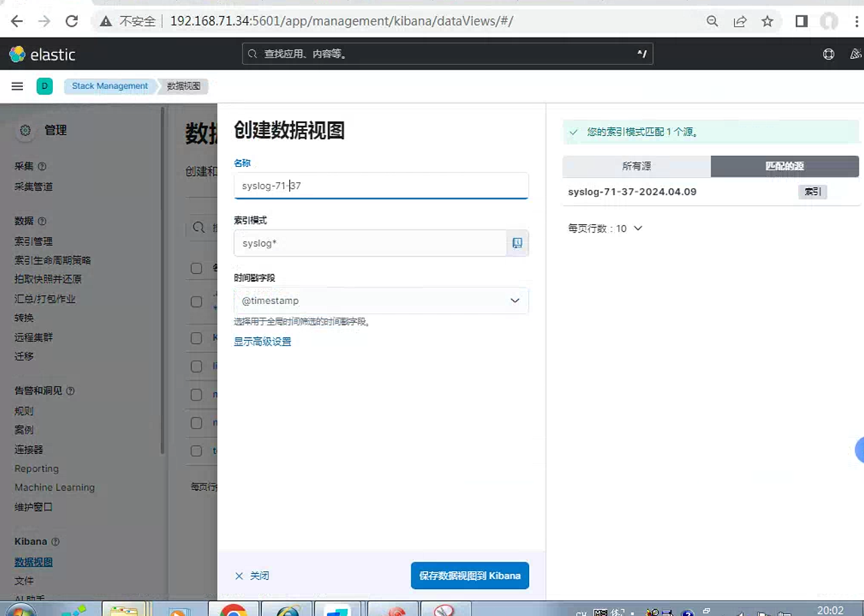
Task: Click the 名称 input field
Action: [381, 185]
